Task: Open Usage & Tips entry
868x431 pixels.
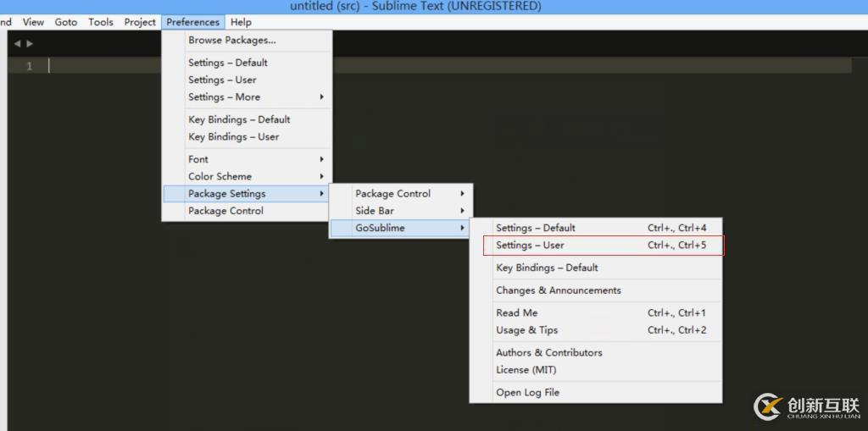Action: click(x=596, y=330)
